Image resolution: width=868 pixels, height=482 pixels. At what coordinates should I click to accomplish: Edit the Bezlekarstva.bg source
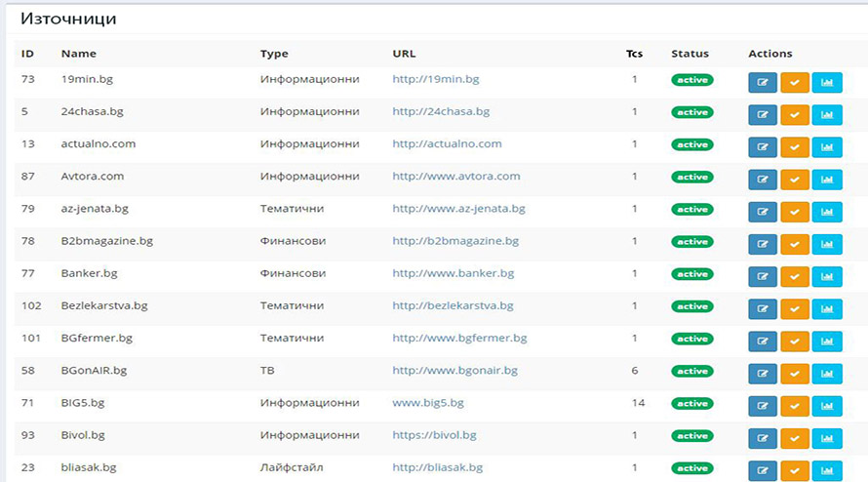[x=763, y=308]
